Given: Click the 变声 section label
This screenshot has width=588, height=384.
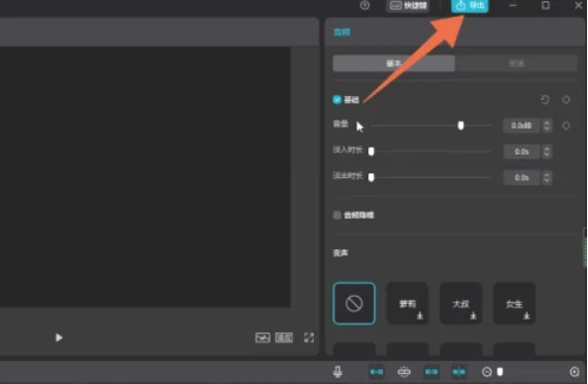Looking at the screenshot, I should (341, 252).
